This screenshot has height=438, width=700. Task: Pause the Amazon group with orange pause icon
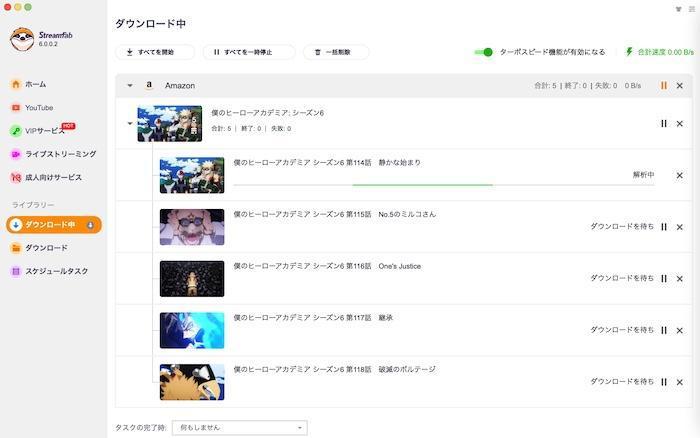pos(664,85)
